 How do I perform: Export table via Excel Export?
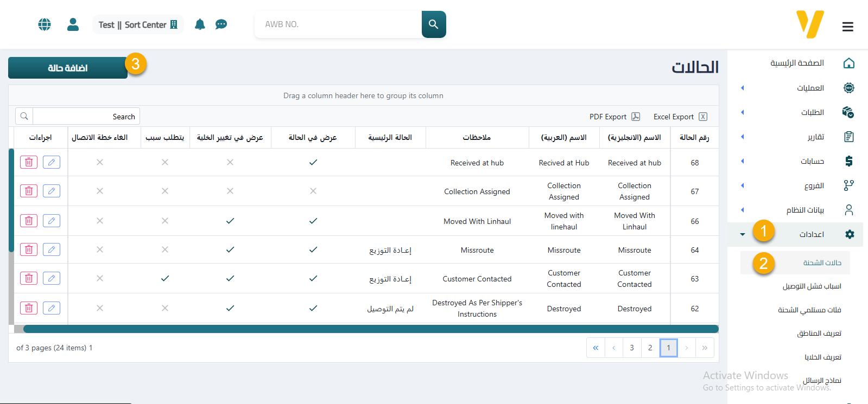tap(680, 117)
